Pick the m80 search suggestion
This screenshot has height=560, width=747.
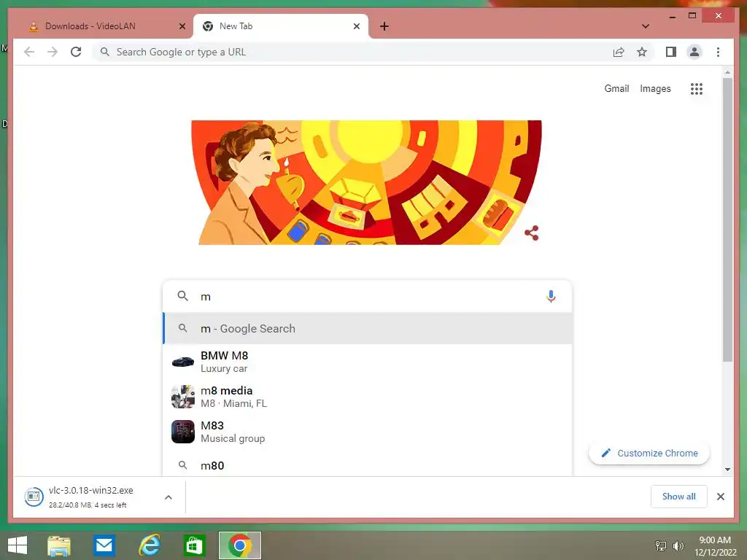(368, 464)
